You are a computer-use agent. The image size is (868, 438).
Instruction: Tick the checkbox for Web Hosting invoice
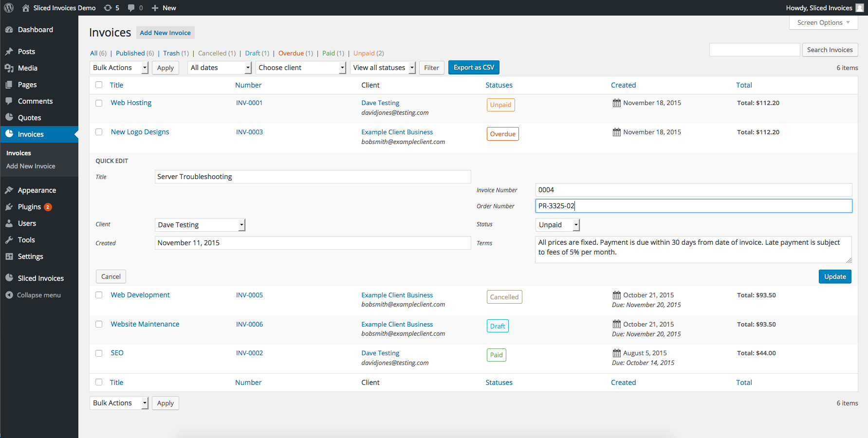(99, 103)
